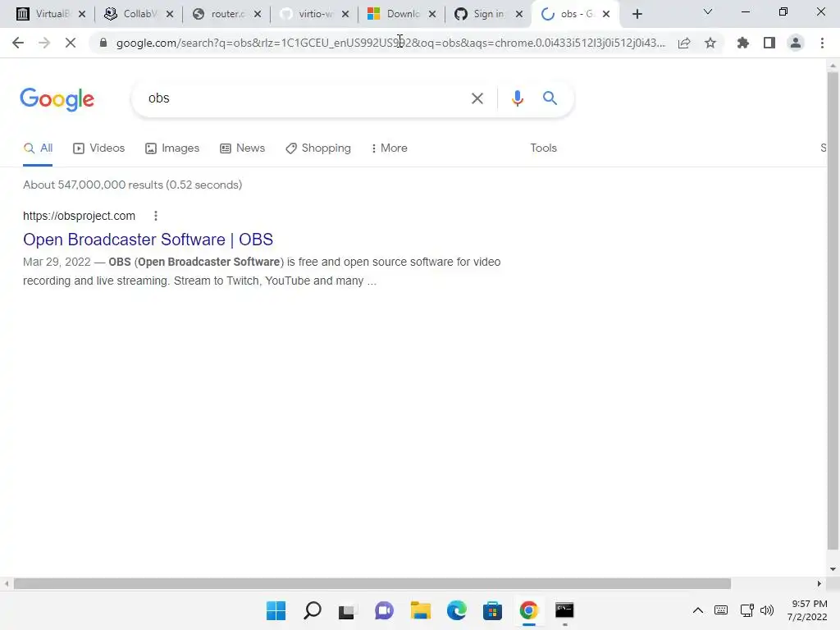This screenshot has width=840, height=630.
Task: Open the Command Prompt taskbar icon
Action: (x=564, y=610)
